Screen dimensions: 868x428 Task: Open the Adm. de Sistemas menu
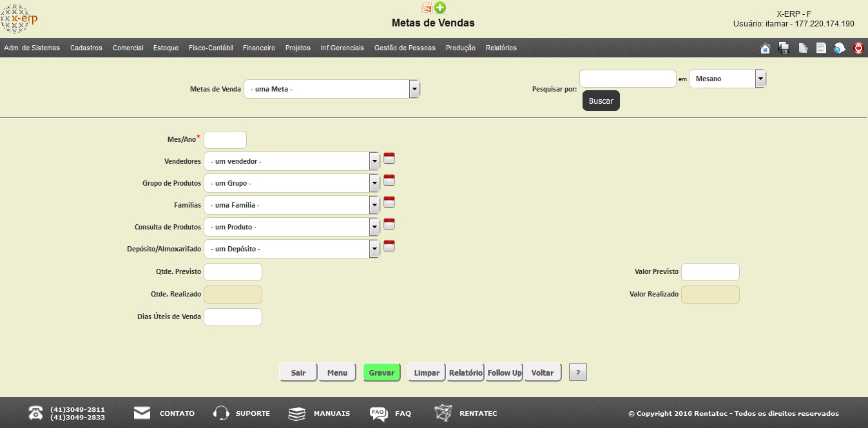pyautogui.click(x=32, y=48)
